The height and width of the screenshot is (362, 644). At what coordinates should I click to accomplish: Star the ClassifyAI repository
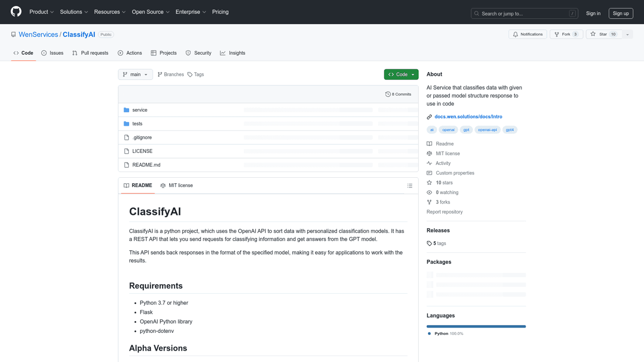pos(599,34)
